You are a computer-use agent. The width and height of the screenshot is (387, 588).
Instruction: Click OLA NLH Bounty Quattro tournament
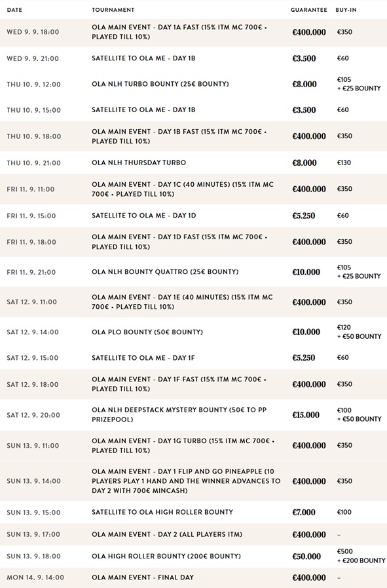[165, 272]
